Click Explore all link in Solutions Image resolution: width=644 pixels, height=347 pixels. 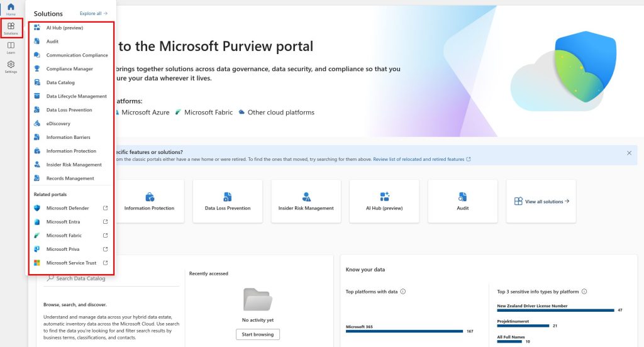pos(94,14)
